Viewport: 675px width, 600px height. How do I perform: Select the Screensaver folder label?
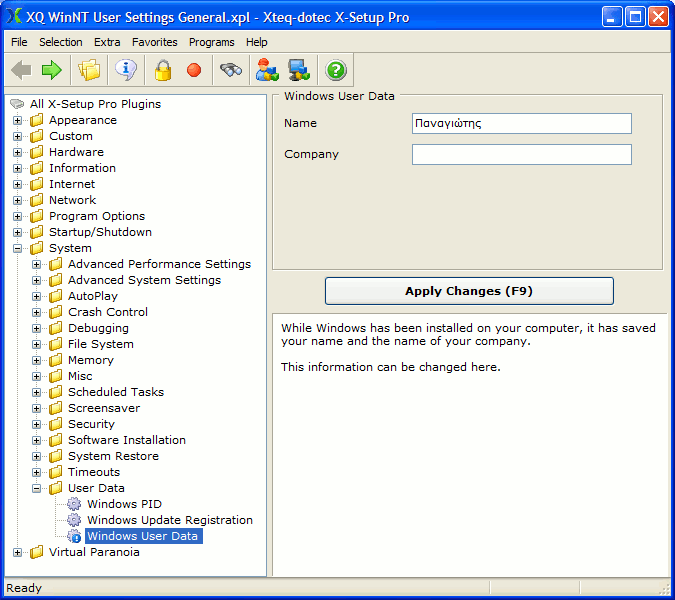click(x=104, y=408)
